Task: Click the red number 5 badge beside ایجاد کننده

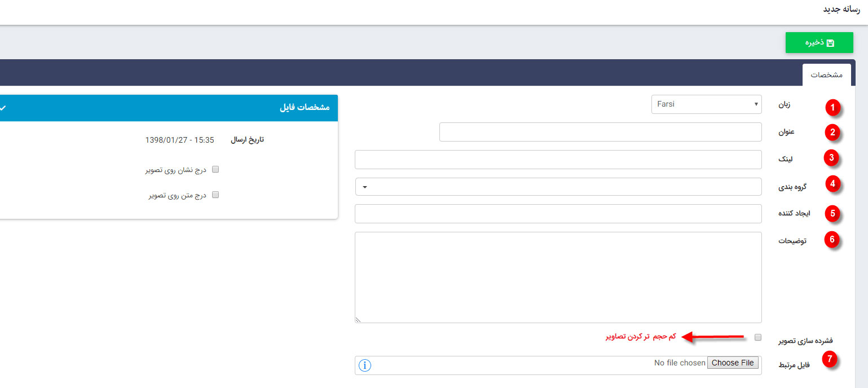Action: tap(832, 213)
